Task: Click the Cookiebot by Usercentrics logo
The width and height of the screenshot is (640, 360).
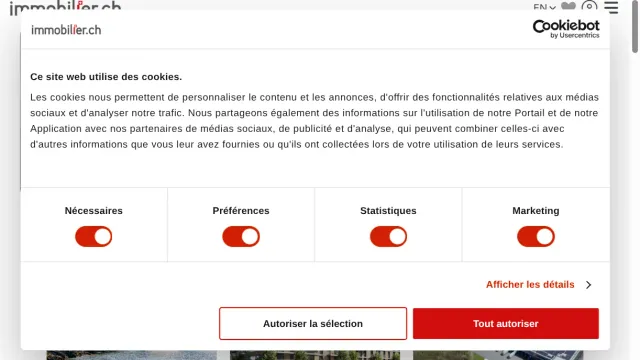Action: coord(566,29)
